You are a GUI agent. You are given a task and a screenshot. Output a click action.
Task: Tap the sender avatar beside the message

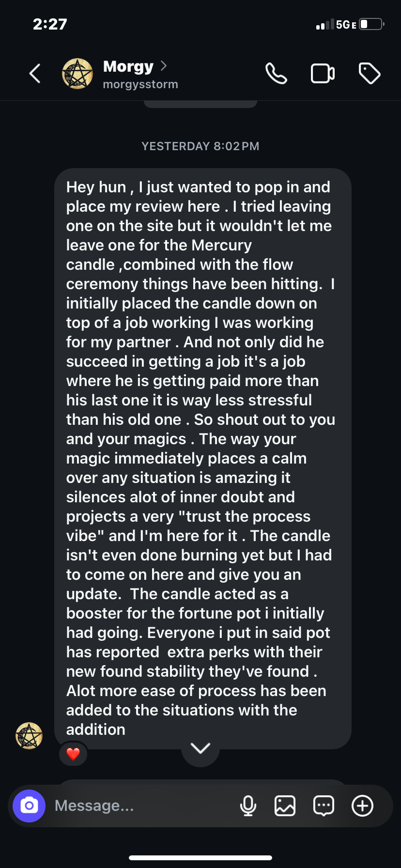click(x=29, y=736)
